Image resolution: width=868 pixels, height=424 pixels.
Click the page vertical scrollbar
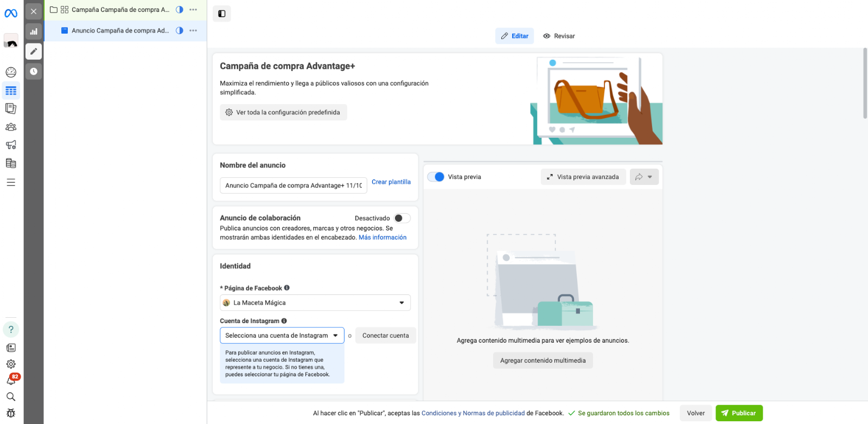pos(865,83)
